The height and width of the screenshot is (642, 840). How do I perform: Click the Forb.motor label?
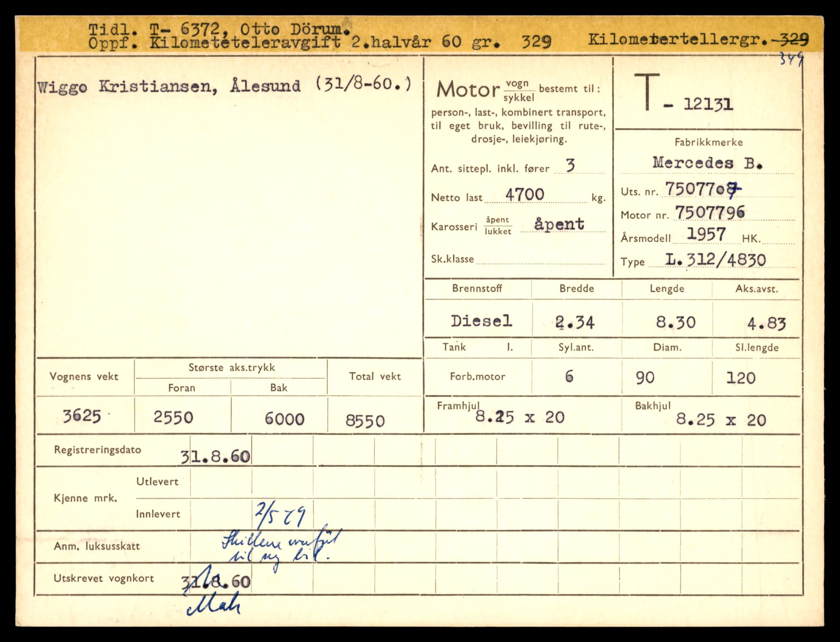coord(477,377)
